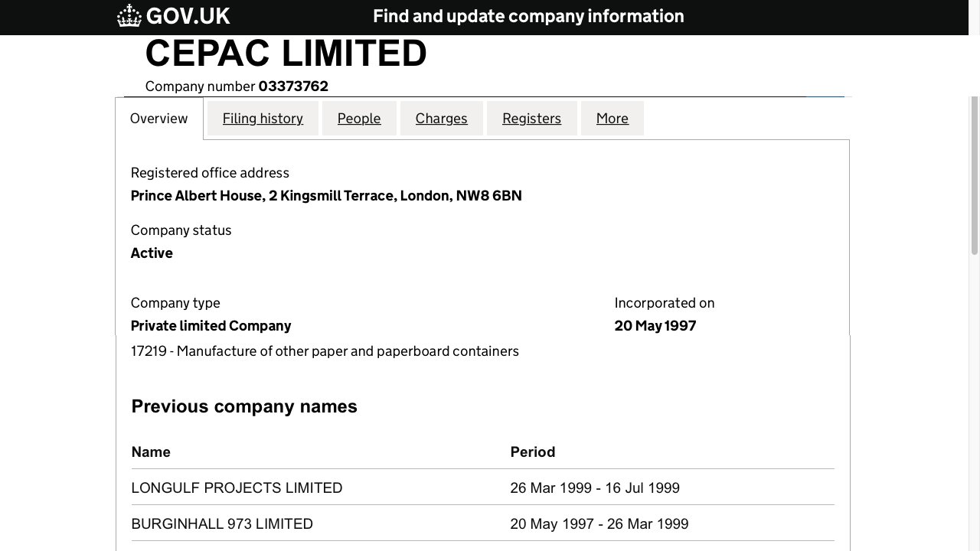Open the GOV.UK logo text link
Image resolution: width=980 pixels, height=551 pixels.
(188, 16)
